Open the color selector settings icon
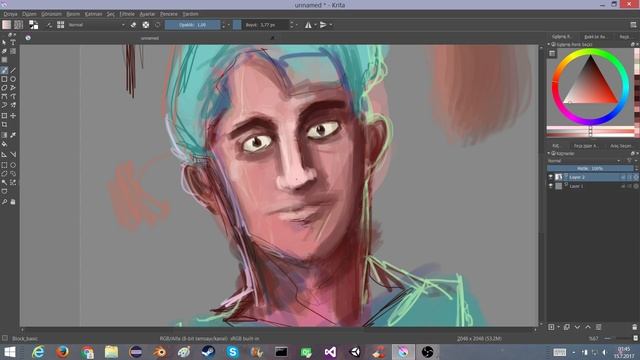 point(552,53)
